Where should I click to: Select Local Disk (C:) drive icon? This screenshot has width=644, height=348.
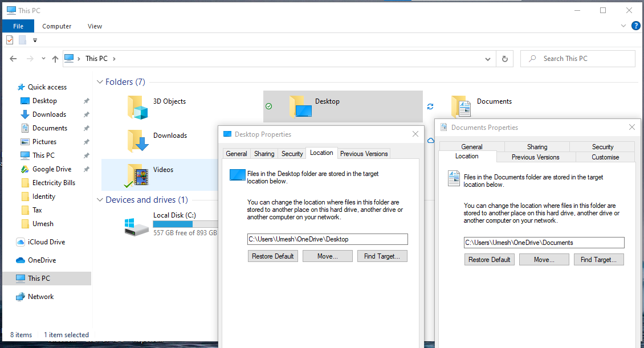point(136,227)
